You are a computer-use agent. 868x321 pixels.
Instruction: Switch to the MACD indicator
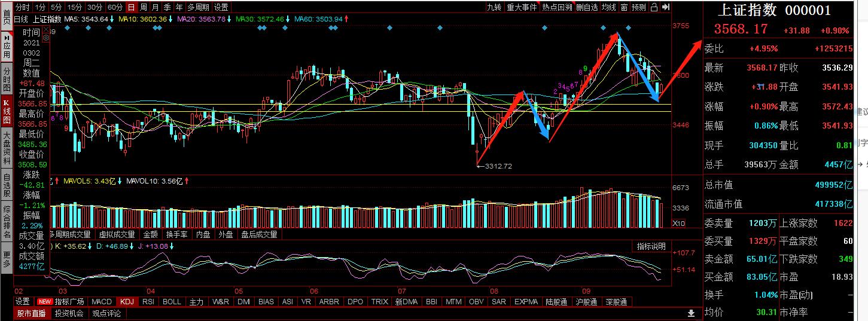[x=102, y=302]
